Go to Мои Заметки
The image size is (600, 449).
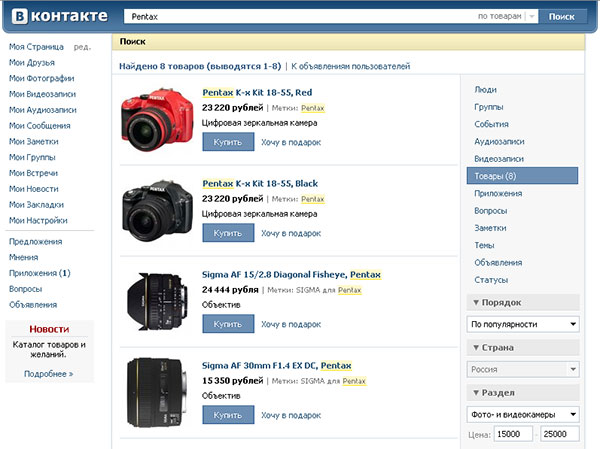point(34,141)
